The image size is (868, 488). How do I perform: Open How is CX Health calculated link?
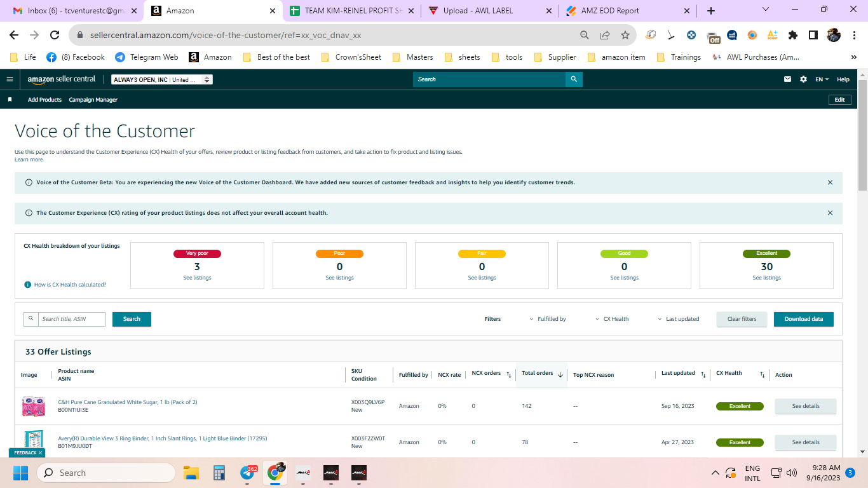(x=70, y=285)
